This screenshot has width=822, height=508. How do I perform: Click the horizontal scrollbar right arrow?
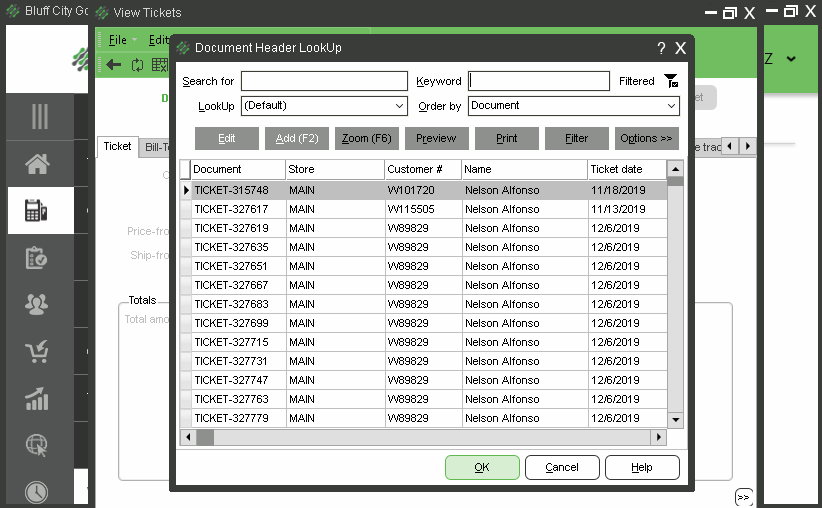point(658,437)
